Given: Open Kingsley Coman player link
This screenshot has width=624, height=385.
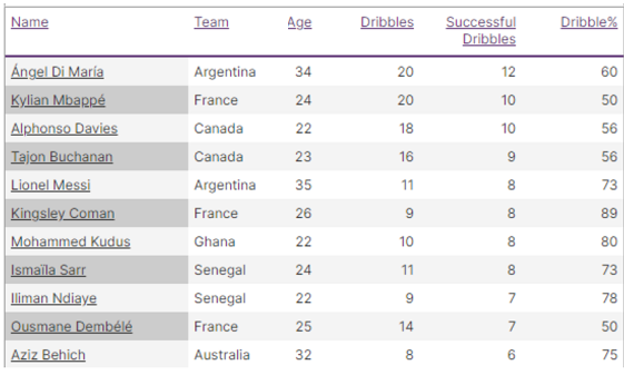Looking at the screenshot, I should pos(63,213).
